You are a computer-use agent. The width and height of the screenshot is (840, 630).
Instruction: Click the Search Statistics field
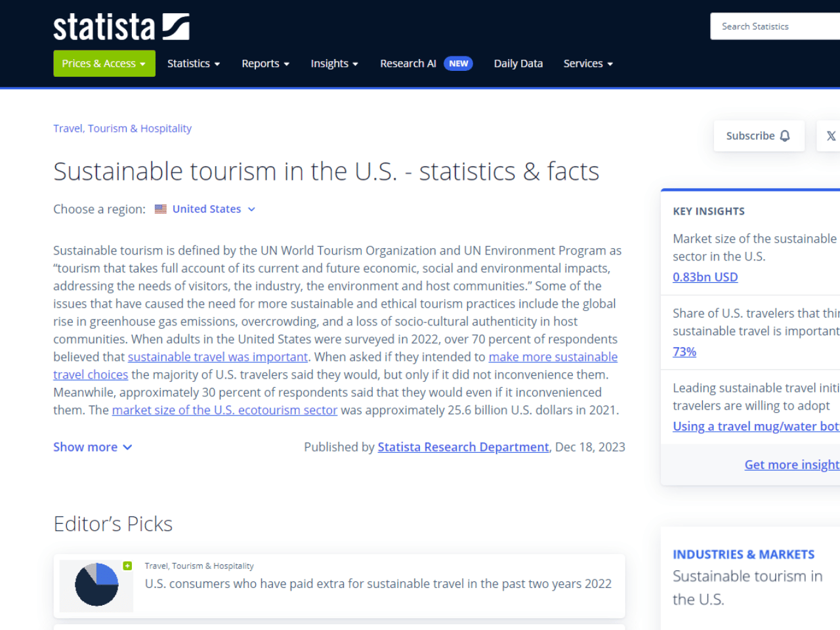click(x=775, y=26)
